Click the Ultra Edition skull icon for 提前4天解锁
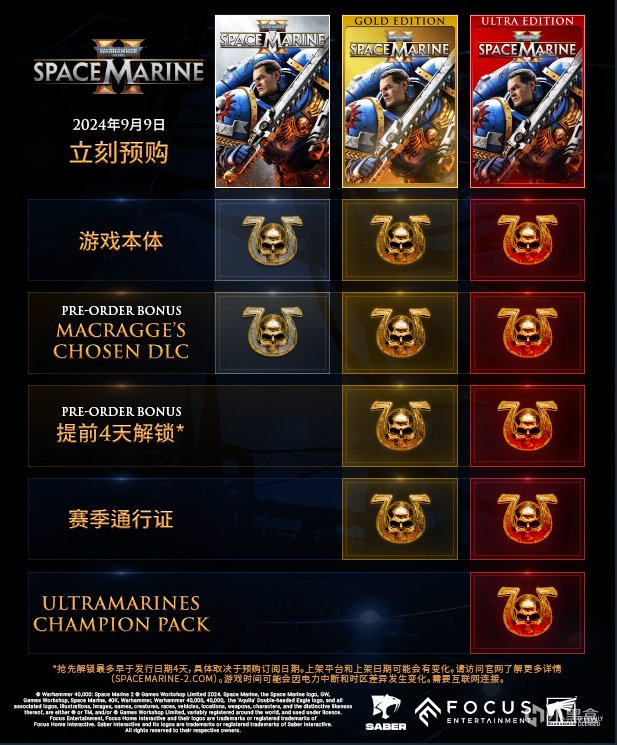This screenshot has width=617, height=745. [527, 425]
